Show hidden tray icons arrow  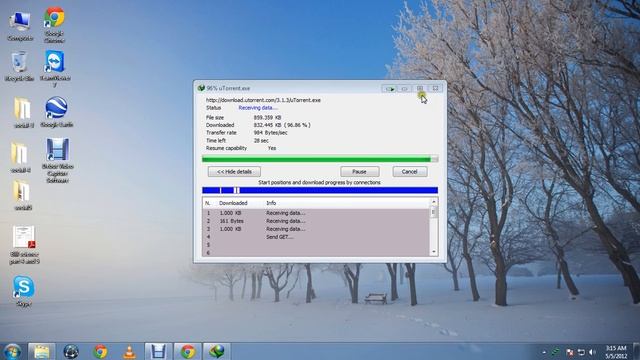point(544,352)
